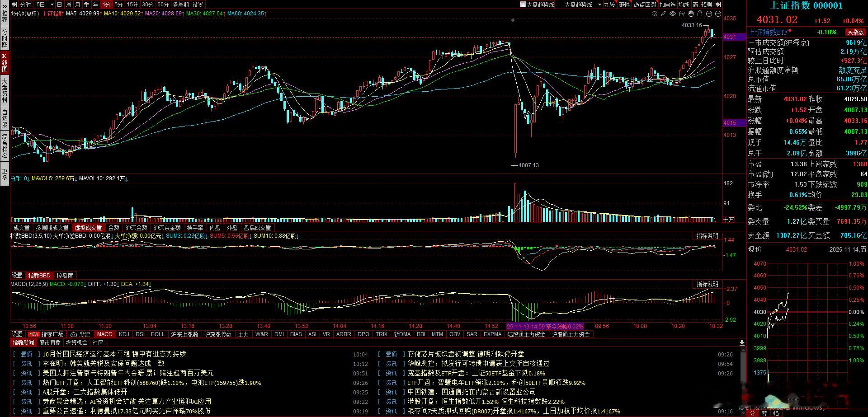Toggle the eye visibility icon on chart
Screen dimensions: 868x417
click(x=673, y=14)
